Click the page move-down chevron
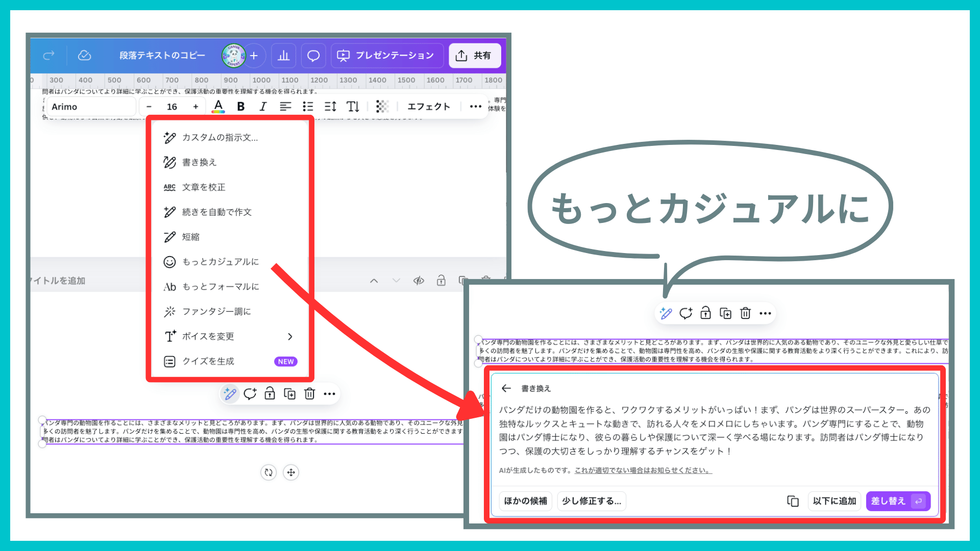 (396, 281)
